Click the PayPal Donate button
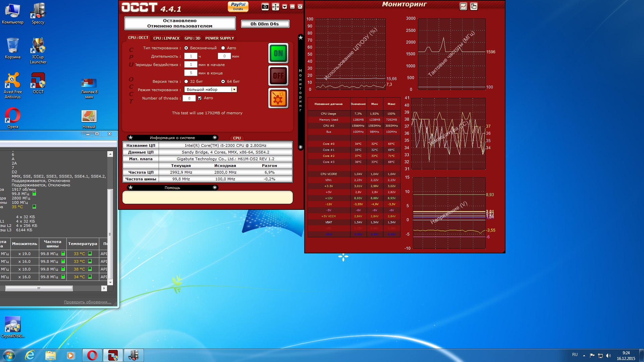Image resolution: width=644 pixels, height=362 pixels. pyautogui.click(x=238, y=6)
